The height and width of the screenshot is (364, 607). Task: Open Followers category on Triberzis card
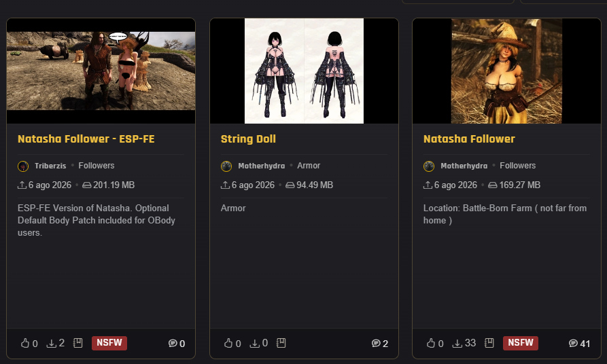click(x=97, y=166)
